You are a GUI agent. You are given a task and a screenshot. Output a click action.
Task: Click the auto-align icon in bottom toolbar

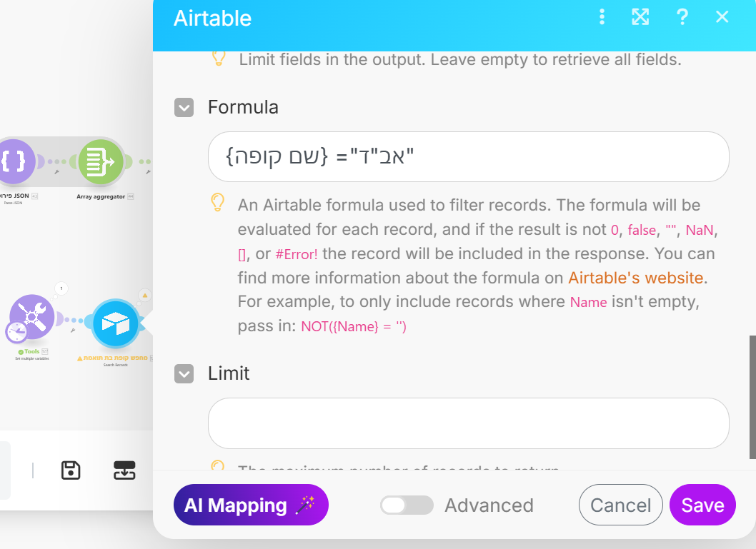[x=124, y=470]
